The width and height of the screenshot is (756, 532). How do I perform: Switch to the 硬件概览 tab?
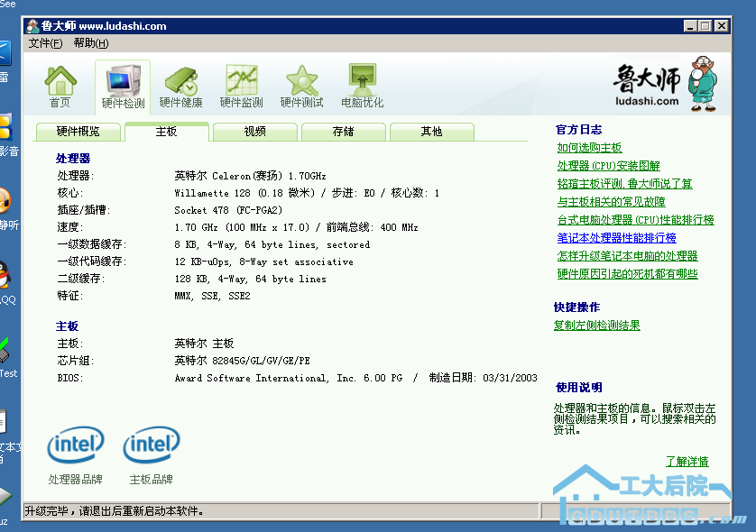[78, 132]
